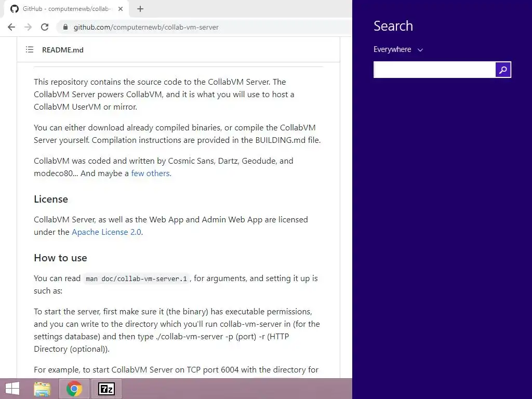The height and width of the screenshot is (399, 532).
Task: Click the paragraph starting 'To start the server'
Action: [x=177, y=330]
